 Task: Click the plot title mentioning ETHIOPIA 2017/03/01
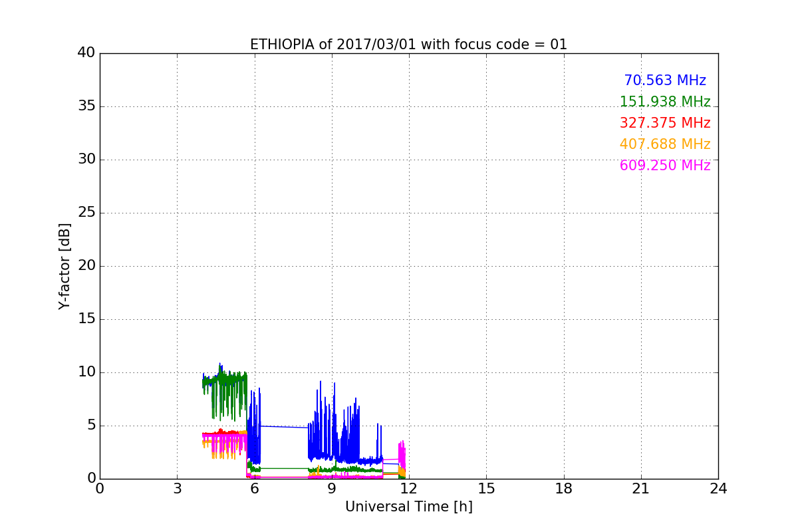408,45
